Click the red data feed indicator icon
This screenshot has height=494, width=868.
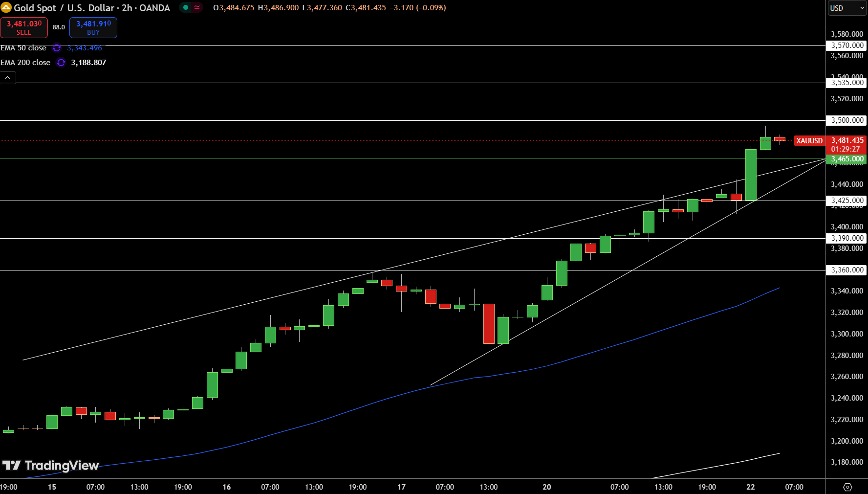click(197, 8)
